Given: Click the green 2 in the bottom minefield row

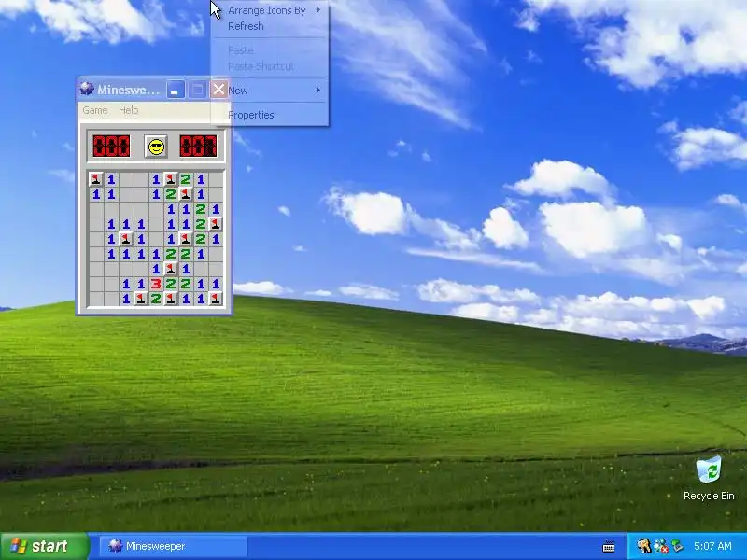Looking at the screenshot, I should [x=156, y=299].
